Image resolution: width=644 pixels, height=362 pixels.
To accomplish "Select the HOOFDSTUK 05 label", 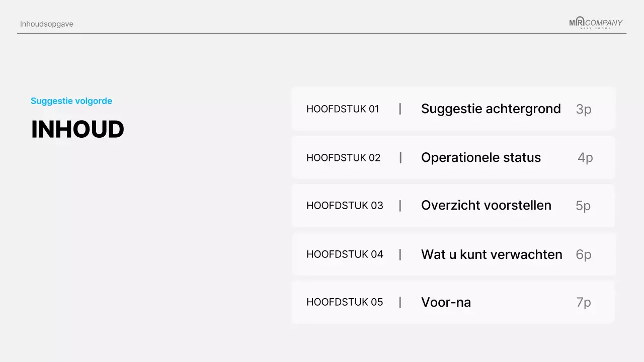I will 345,302.
